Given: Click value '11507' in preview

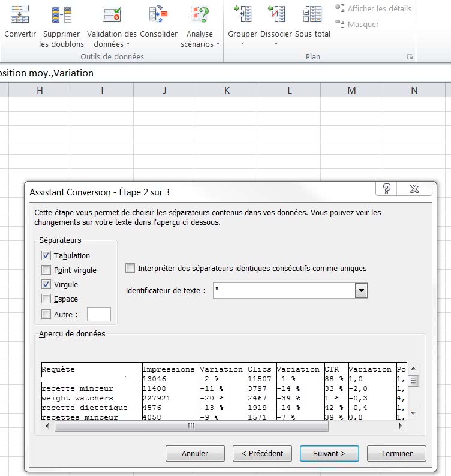Looking at the screenshot, I should tap(260, 379).
